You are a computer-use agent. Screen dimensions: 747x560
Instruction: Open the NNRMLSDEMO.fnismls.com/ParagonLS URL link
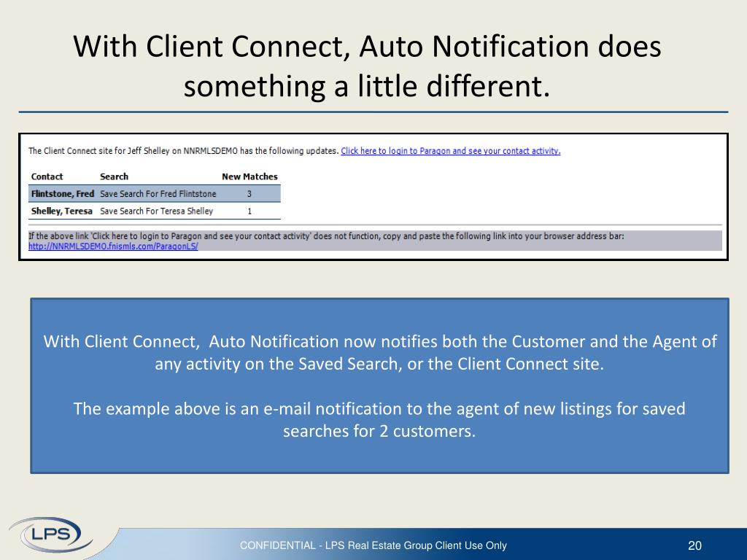[x=113, y=246]
